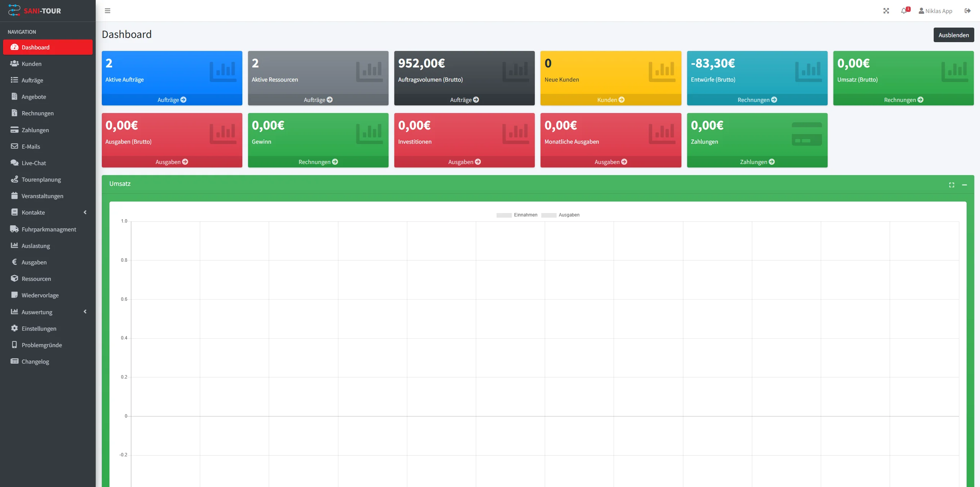Follow the Kunden link on Neue Kunden card
Viewport: 980px width, 487px height.
611,100
